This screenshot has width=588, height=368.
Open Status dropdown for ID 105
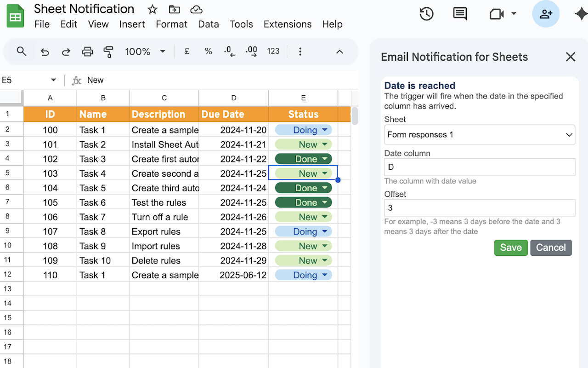(325, 202)
